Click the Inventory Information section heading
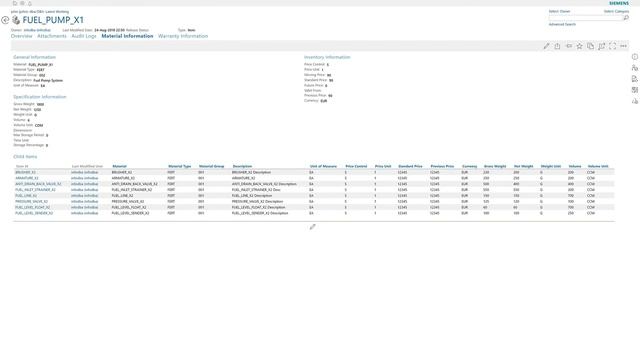 click(x=327, y=57)
